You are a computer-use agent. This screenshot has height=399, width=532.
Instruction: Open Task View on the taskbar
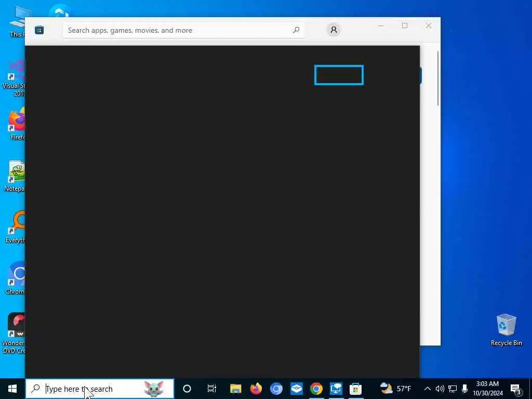pyautogui.click(x=212, y=389)
